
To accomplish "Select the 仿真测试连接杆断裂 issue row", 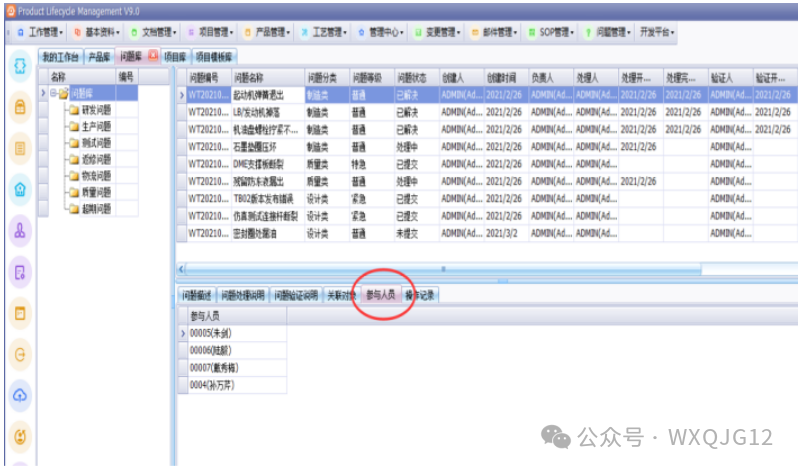I will point(487,216).
